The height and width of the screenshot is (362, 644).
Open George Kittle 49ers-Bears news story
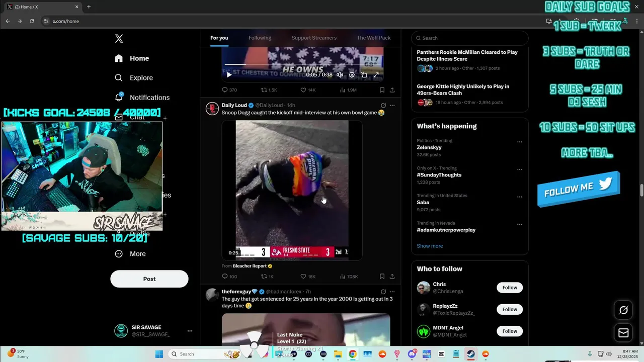pos(469,95)
